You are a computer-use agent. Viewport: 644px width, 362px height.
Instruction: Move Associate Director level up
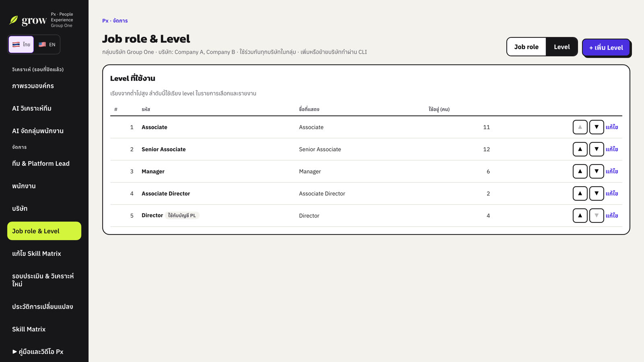click(580, 193)
